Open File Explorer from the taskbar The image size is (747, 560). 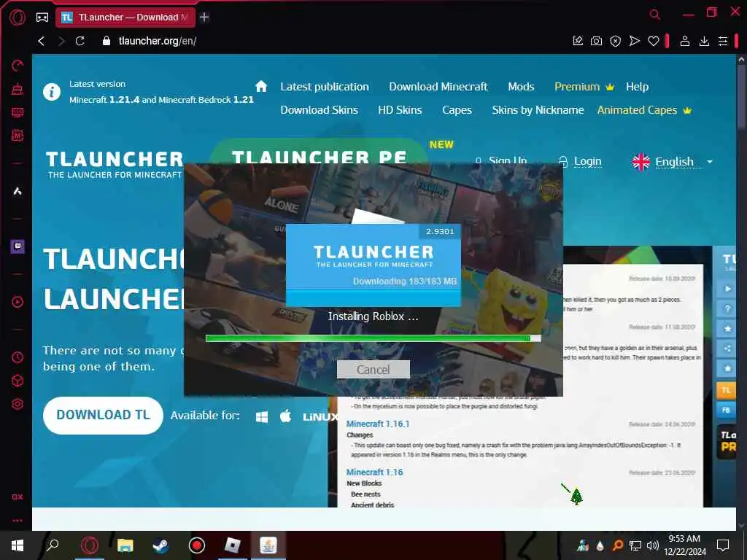click(x=125, y=545)
